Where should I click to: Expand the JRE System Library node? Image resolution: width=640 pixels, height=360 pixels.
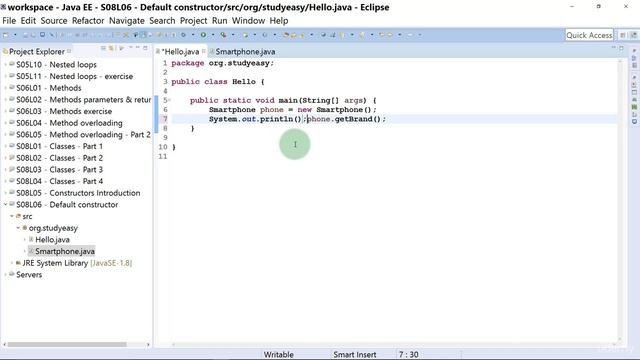pyautogui.click(x=12, y=263)
